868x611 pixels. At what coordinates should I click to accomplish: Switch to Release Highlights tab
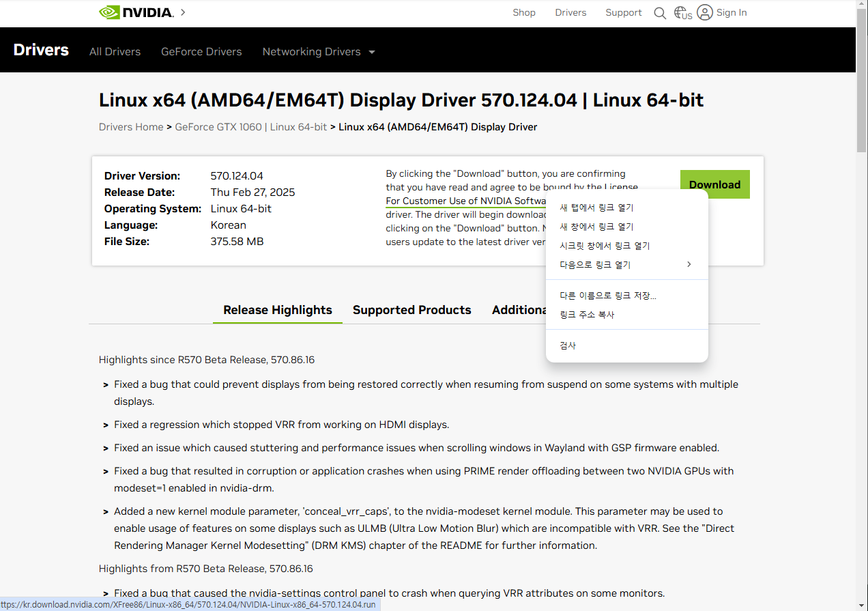[278, 310]
